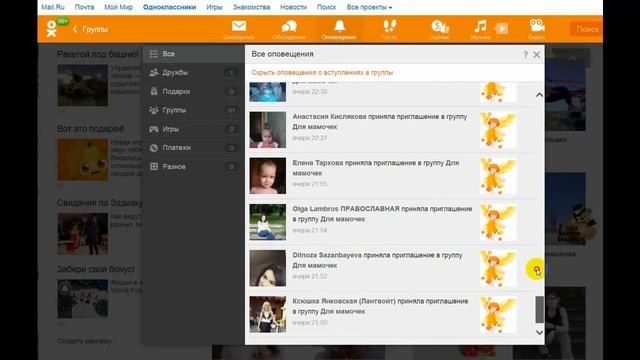Click Olga Lambros ПРАВОСЛАВНАЯ notification text
This screenshot has width=640, height=360.
pos(382,214)
